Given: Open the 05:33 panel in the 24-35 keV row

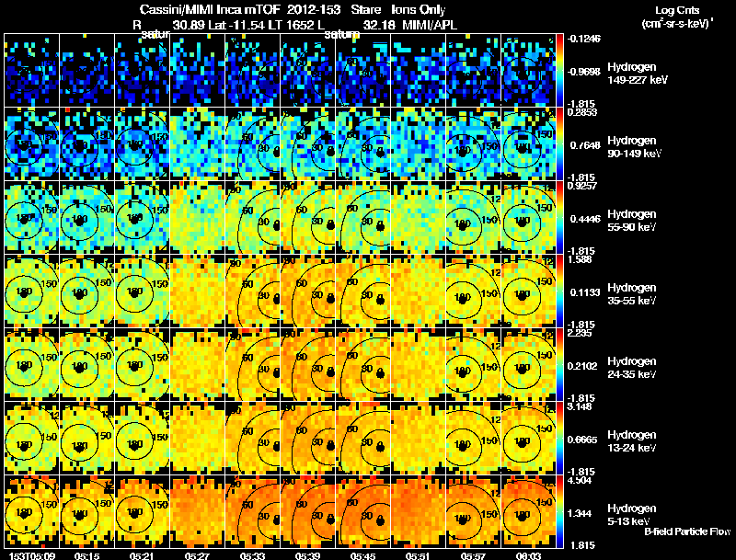Looking at the screenshot, I should point(252,365).
